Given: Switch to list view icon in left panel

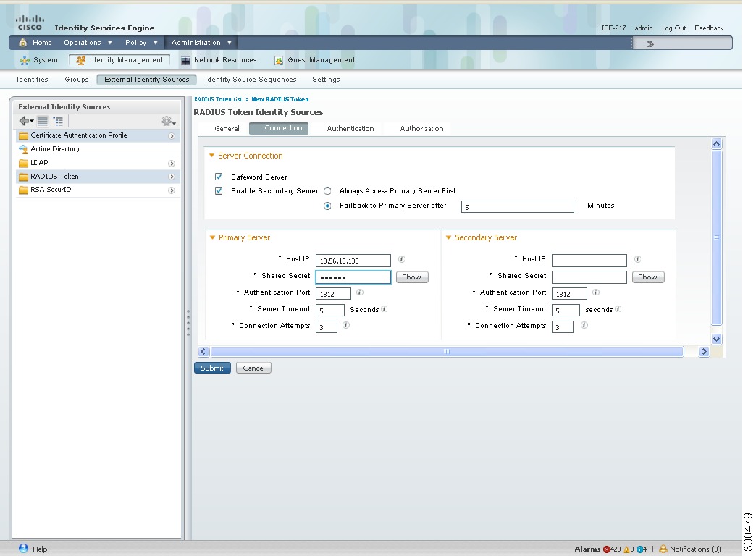Looking at the screenshot, I should coord(43,121).
